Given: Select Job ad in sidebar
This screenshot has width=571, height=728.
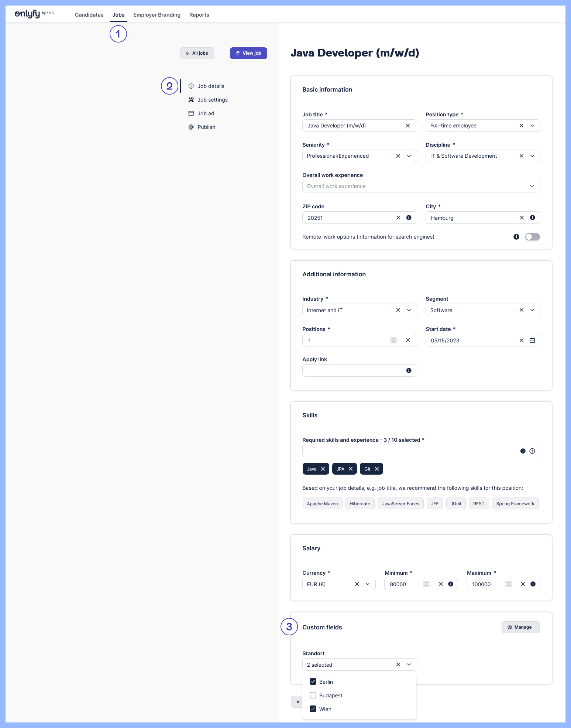Looking at the screenshot, I should 201,113.
